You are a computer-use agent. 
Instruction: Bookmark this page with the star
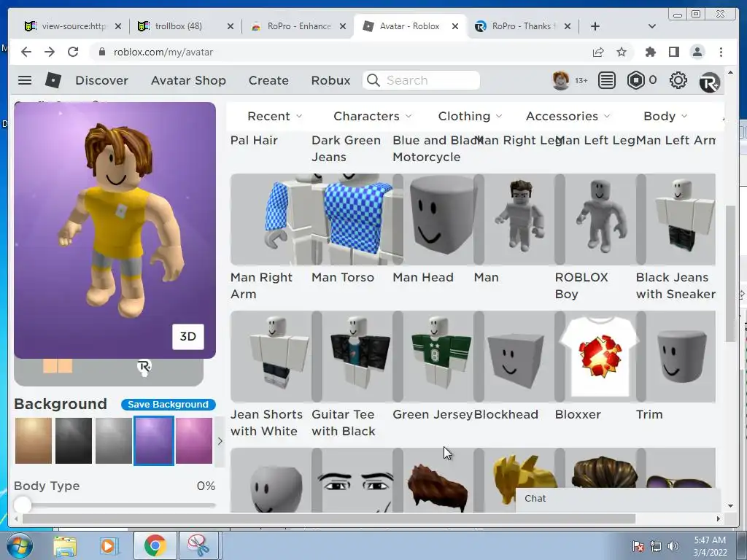622,52
